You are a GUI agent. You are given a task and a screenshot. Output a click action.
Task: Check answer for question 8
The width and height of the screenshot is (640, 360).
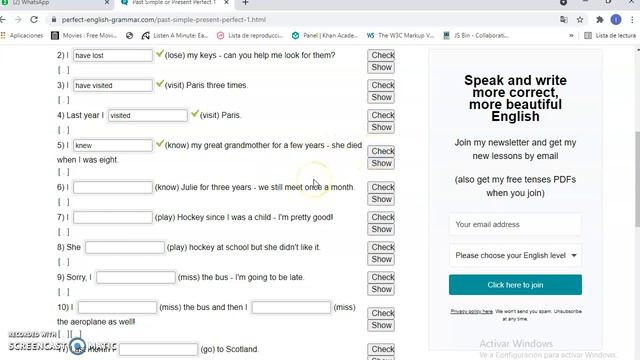381,247
